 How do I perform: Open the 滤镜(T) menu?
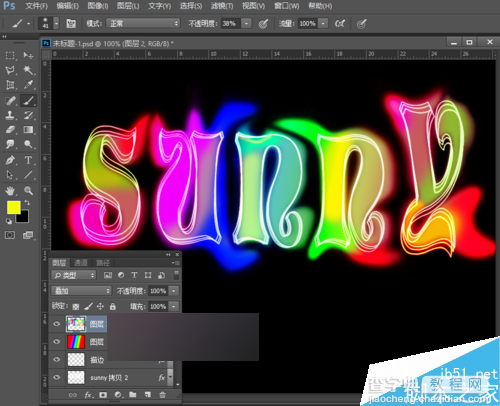222,6
